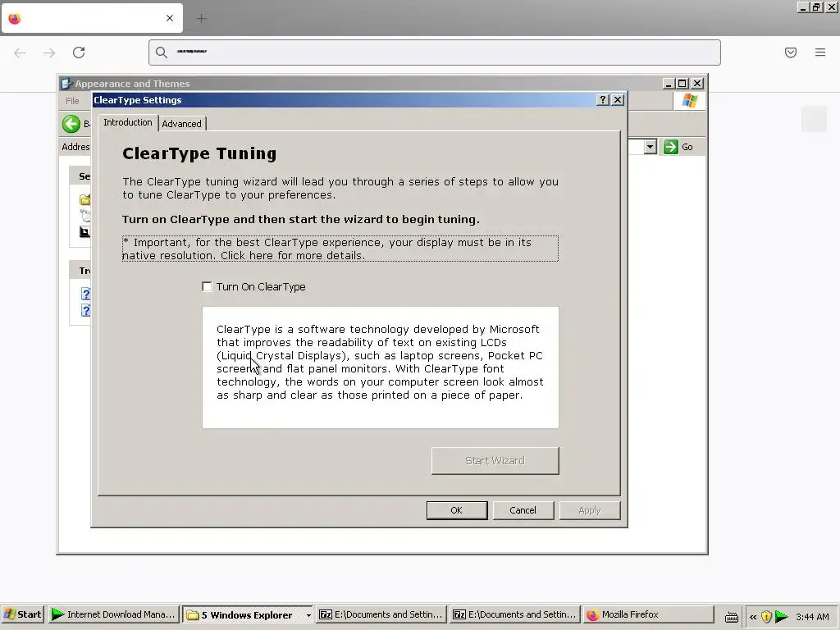The height and width of the screenshot is (630, 840).
Task: Cancel the ClearType Settings dialog
Action: [523, 510]
